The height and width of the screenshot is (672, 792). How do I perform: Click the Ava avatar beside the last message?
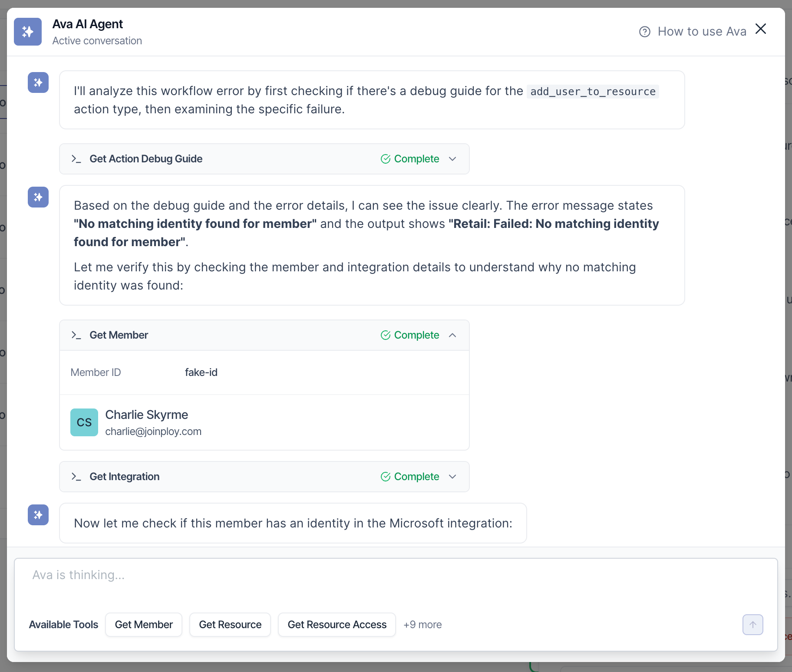[x=38, y=515]
